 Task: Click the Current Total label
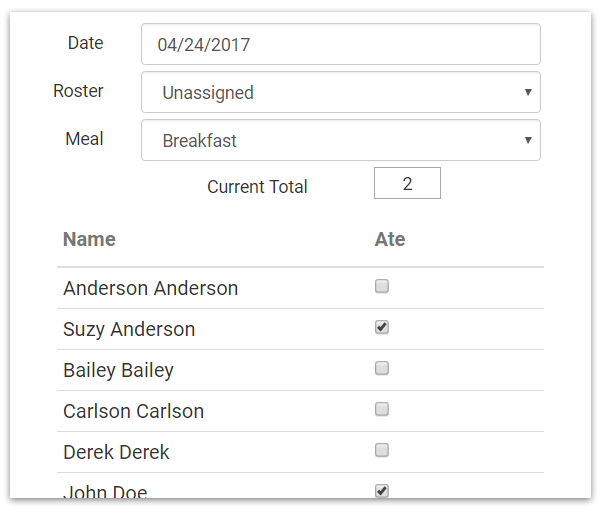click(x=257, y=187)
